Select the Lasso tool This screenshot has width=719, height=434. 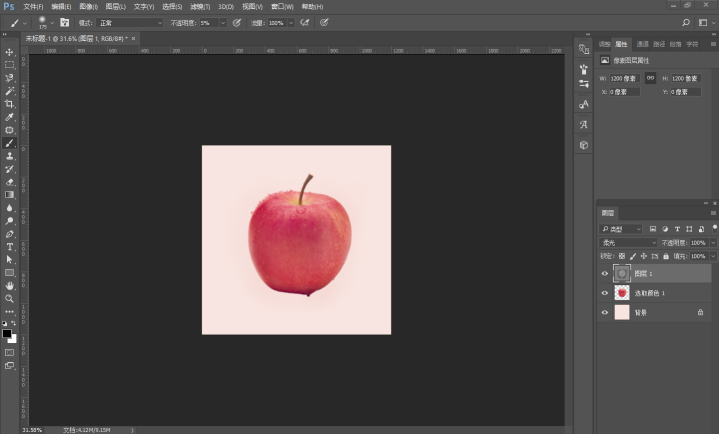(x=9, y=78)
